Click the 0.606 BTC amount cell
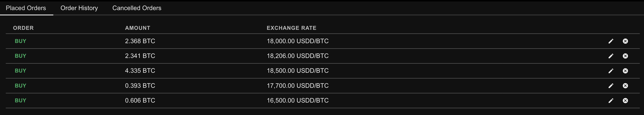 pyautogui.click(x=140, y=100)
